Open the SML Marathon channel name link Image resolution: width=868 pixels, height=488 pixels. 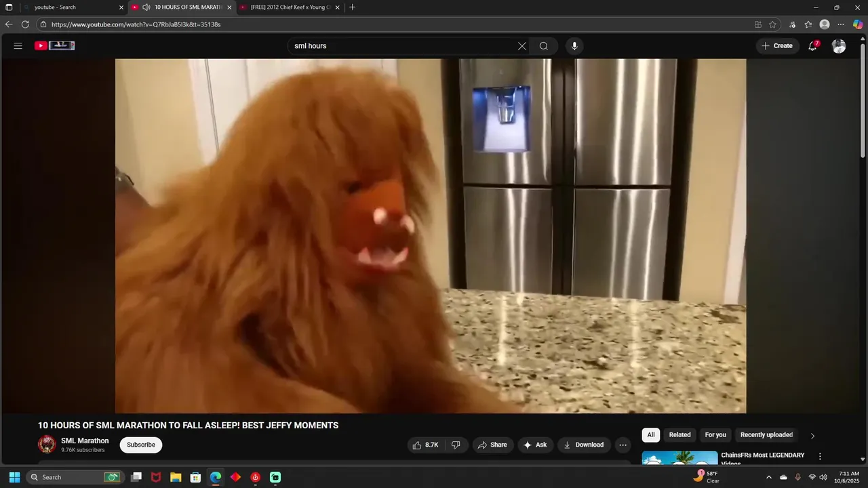pyautogui.click(x=85, y=441)
